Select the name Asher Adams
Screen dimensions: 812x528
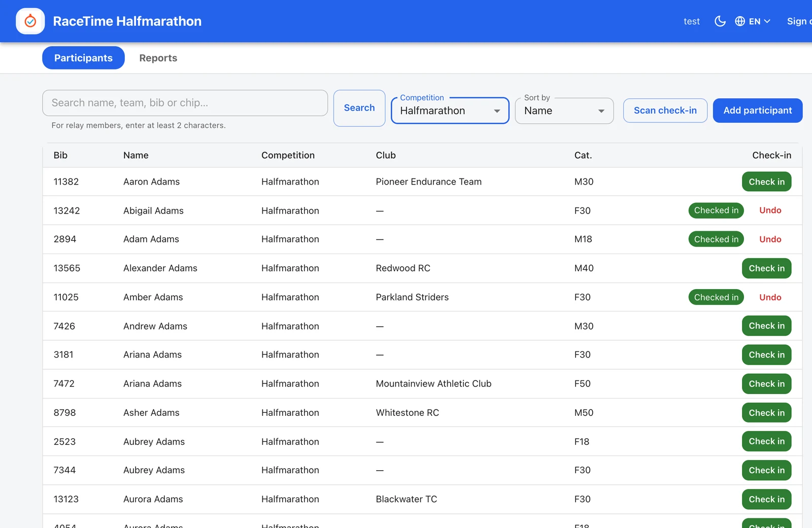click(151, 412)
